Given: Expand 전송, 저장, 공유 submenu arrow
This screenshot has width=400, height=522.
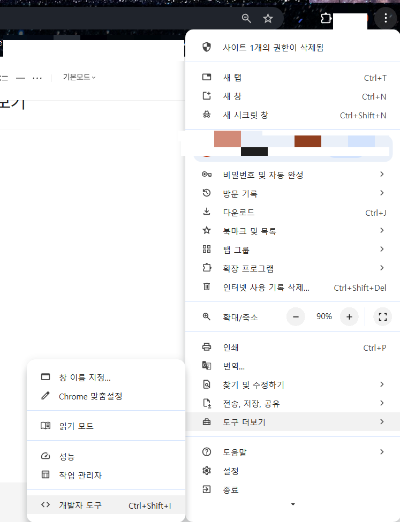Looking at the screenshot, I should [x=382, y=403].
